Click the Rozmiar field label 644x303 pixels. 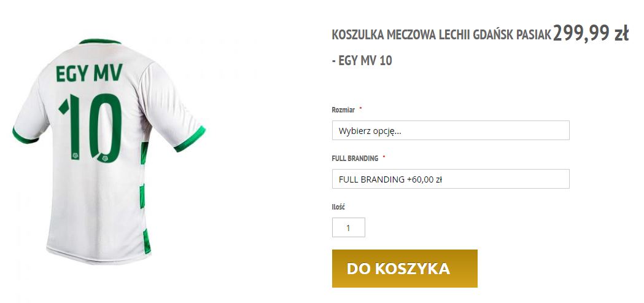[343, 109]
